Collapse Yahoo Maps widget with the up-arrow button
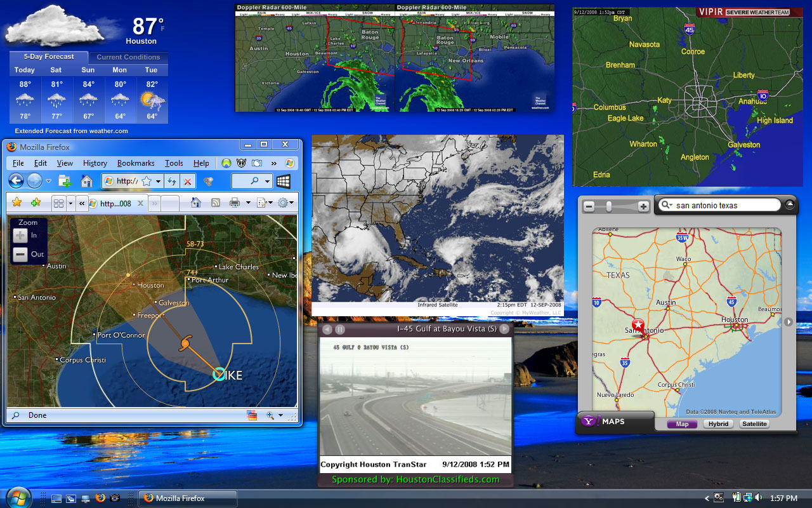Screen dimensions: 812x508 point(790,204)
